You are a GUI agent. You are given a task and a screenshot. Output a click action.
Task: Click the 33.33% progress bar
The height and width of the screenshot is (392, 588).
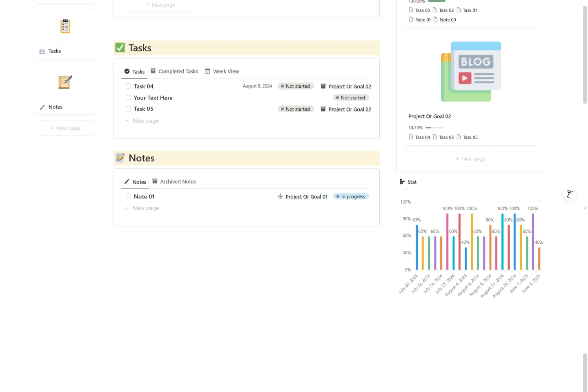pos(434,128)
